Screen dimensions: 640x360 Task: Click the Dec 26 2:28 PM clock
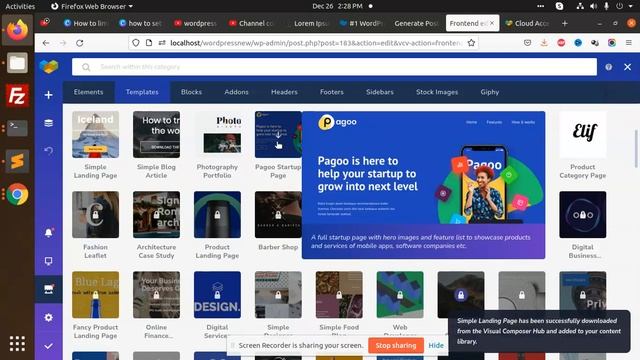tap(337, 6)
